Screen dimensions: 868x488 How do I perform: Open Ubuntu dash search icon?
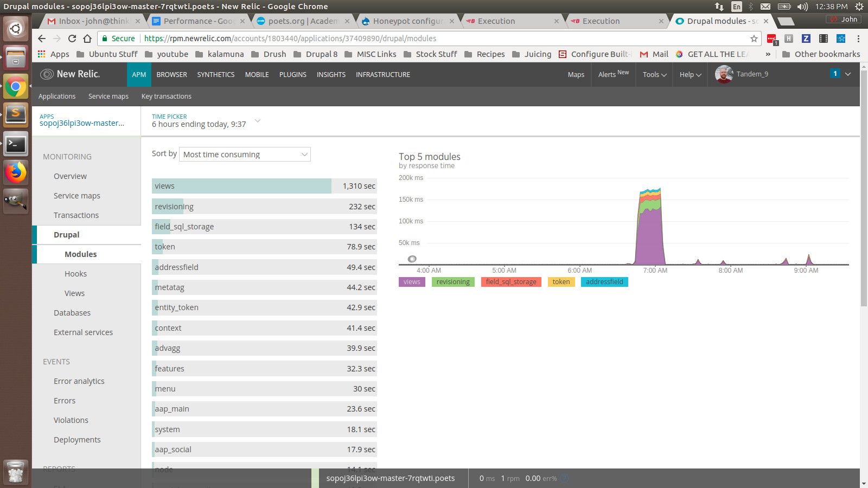tap(16, 28)
